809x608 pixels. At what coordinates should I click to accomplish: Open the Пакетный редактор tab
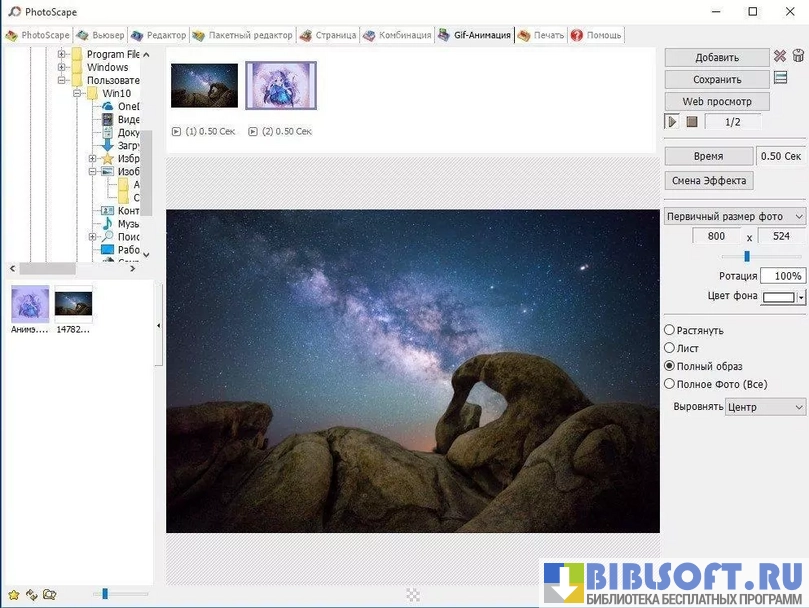243,35
